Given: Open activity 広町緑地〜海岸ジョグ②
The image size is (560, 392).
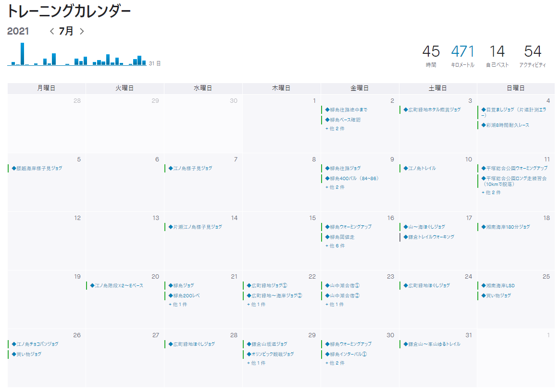Looking at the screenshot, I should point(274,295).
